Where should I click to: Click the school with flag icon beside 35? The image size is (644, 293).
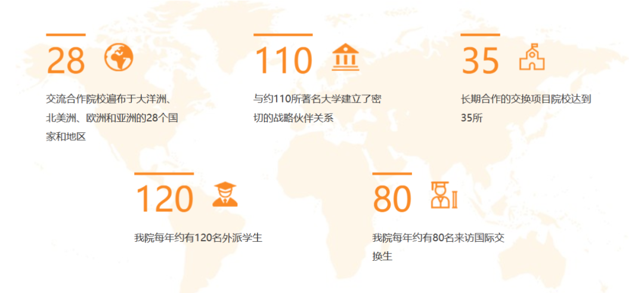(532, 57)
